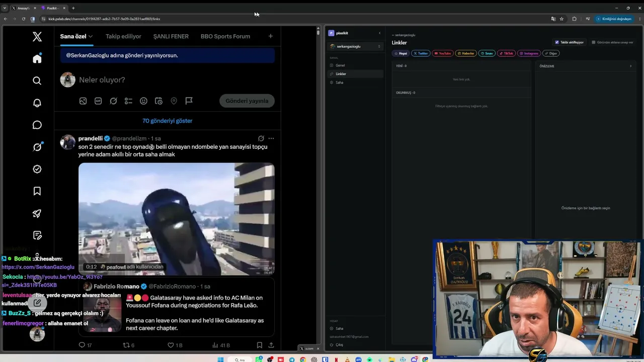Image resolution: width=644 pixels, height=362 pixels.
Task: Open the more options on prandelli's post
Action: pyautogui.click(x=271, y=138)
